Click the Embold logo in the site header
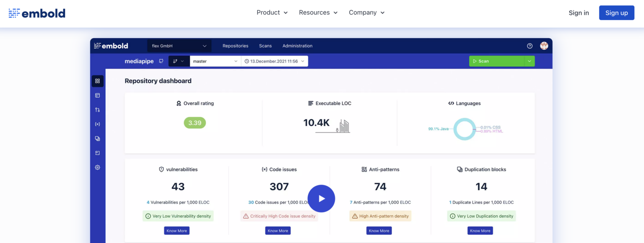This screenshot has width=644, height=243. coord(37,13)
